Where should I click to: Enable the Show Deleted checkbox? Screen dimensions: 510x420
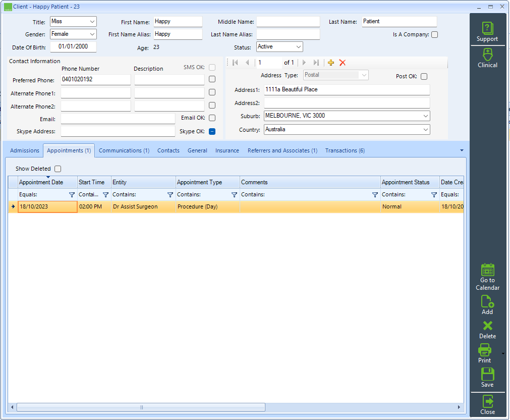tap(58, 169)
